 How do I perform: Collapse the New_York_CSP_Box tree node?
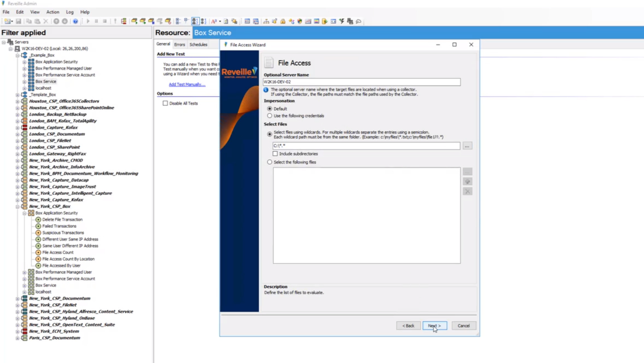click(x=18, y=206)
